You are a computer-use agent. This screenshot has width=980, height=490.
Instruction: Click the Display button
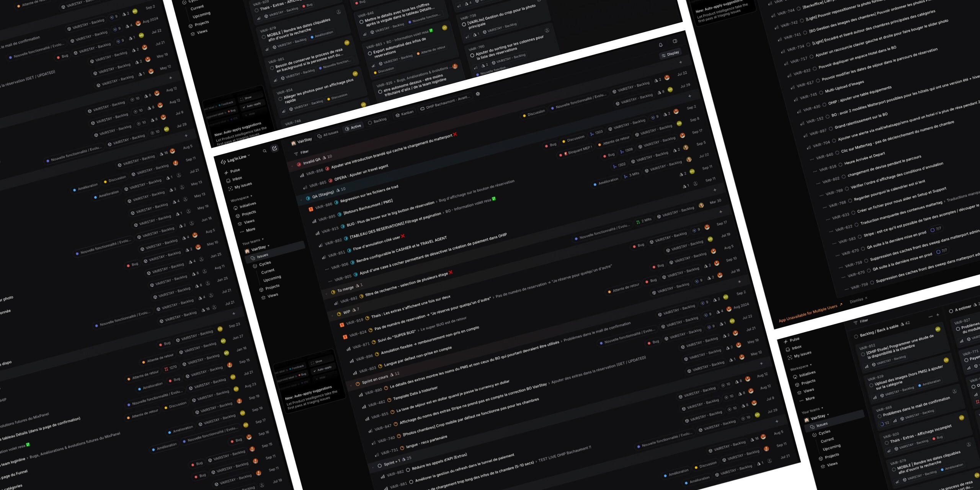pos(670,54)
